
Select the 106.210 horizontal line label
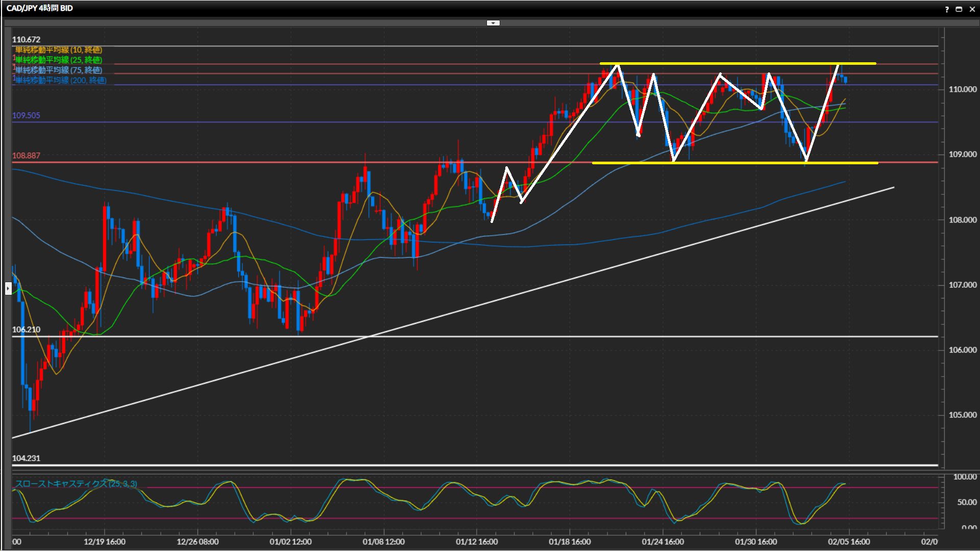[26, 329]
